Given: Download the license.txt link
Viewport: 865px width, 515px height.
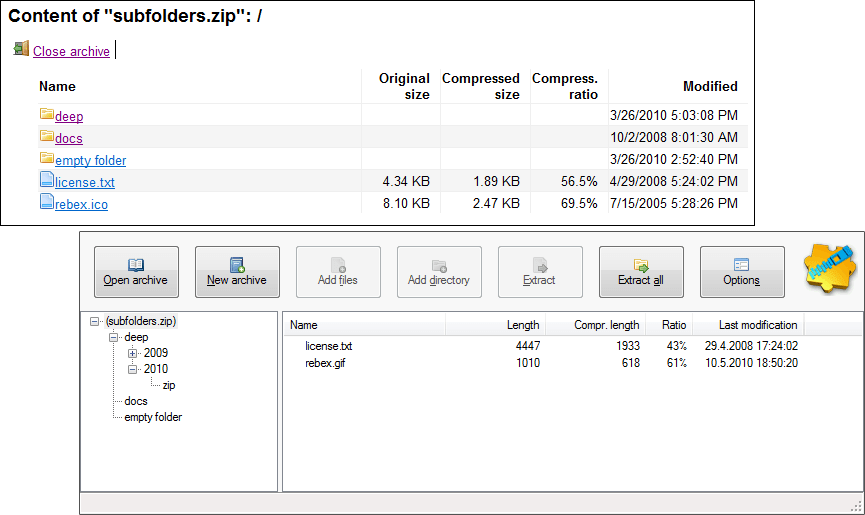Looking at the screenshot, I should pos(85,183).
